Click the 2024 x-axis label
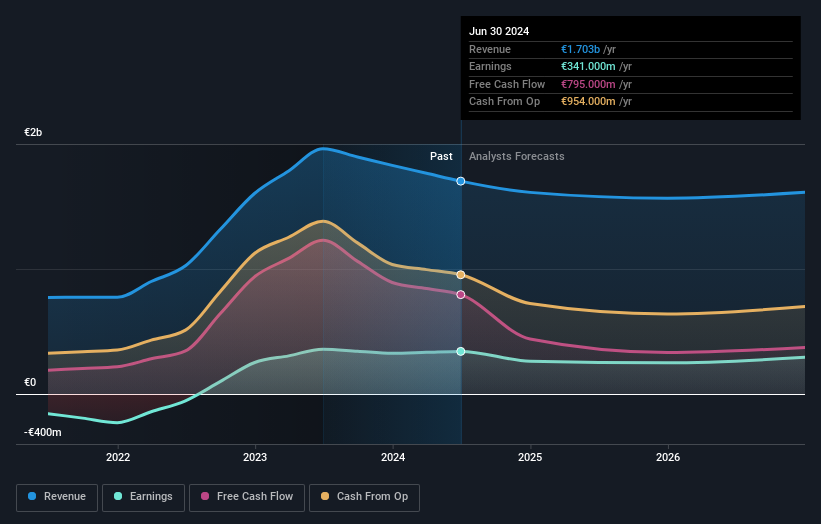Screen dimensions: 821x524 pos(393,457)
